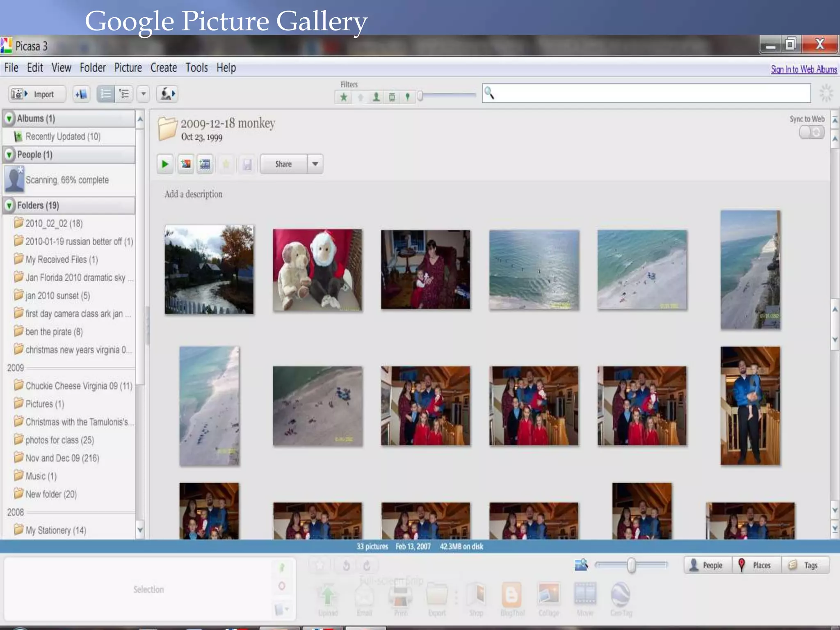Image resolution: width=840 pixels, height=630 pixels.
Task: Click the Movie icon in bottom toolbar
Action: click(x=585, y=599)
